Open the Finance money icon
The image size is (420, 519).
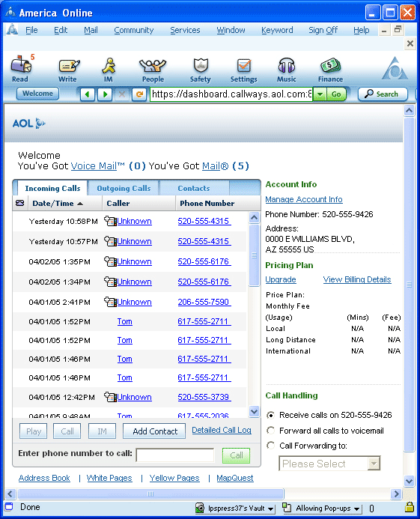(x=330, y=70)
